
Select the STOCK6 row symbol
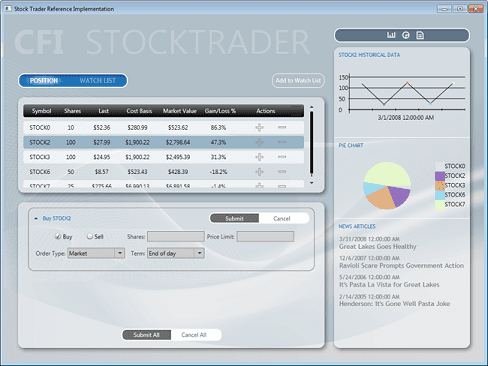point(40,172)
